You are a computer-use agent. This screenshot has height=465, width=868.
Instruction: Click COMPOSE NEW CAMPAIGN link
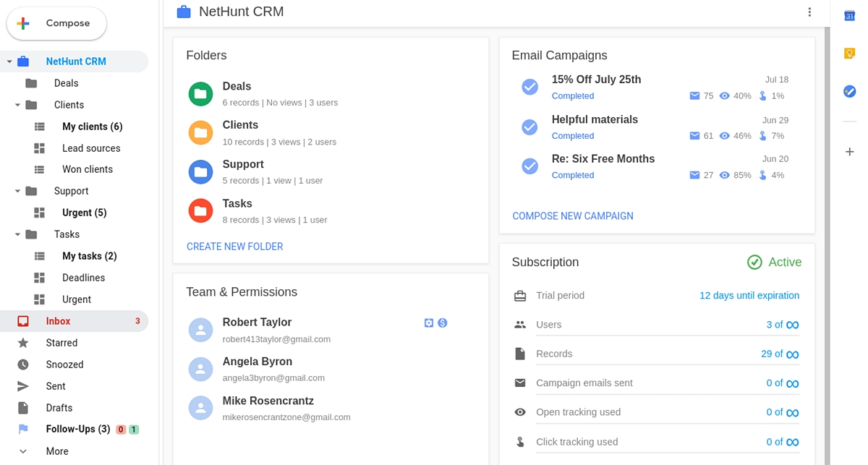pos(573,216)
